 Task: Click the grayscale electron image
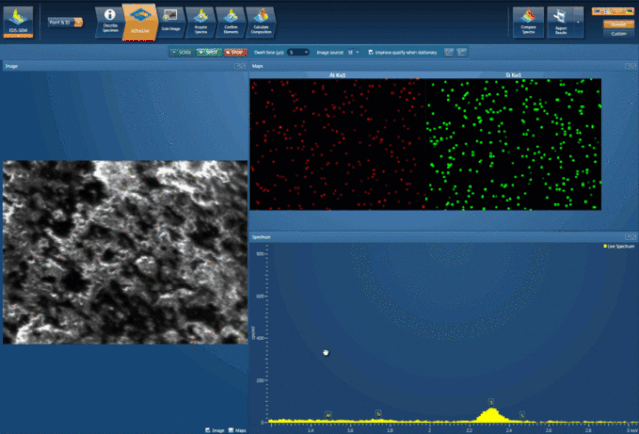tap(125, 252)
